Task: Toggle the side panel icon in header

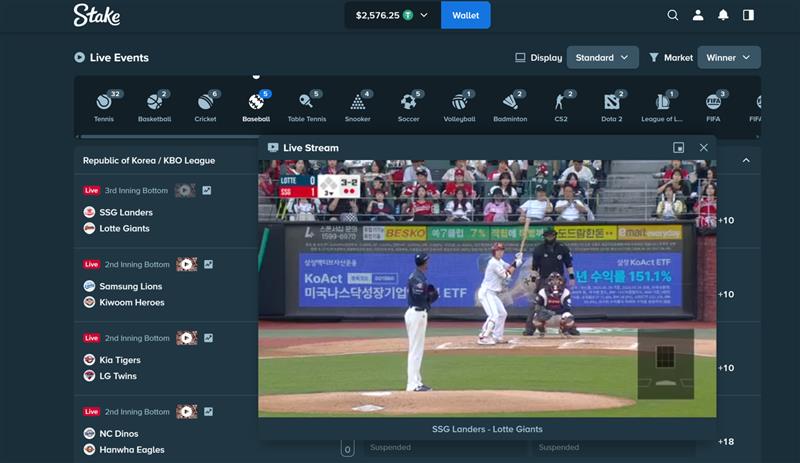Action: click(x=748, y=15)
